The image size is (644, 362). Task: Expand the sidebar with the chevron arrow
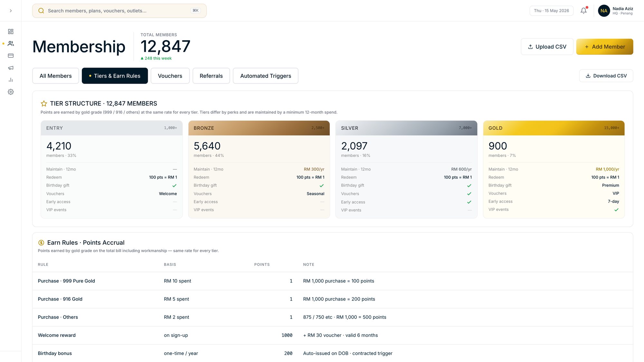(11, 11)
